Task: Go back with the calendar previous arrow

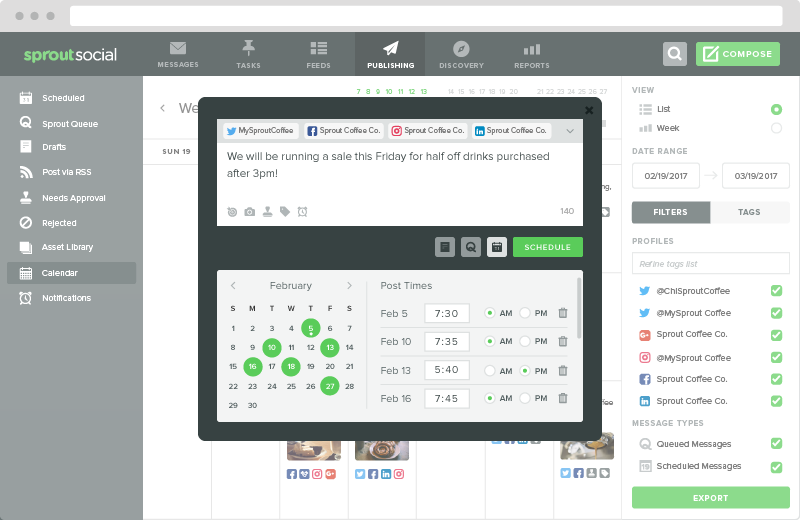Action: (x=162, y=108)
